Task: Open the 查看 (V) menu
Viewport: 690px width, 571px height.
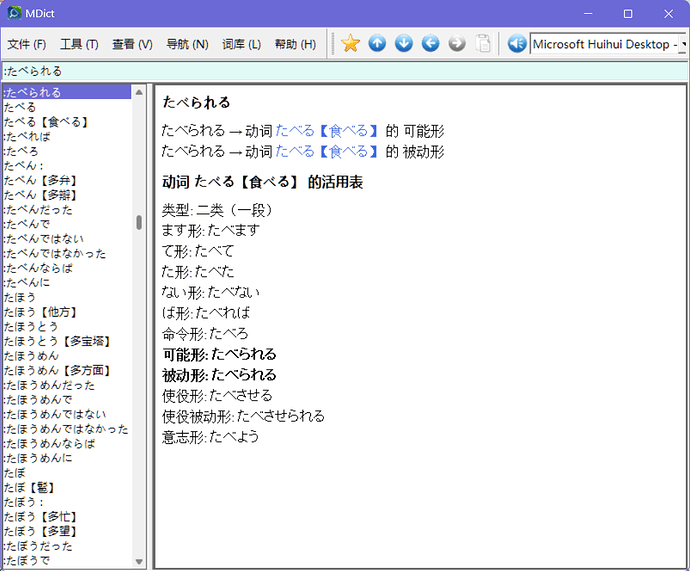Action: pyautogui.click(x=132, y=44)
